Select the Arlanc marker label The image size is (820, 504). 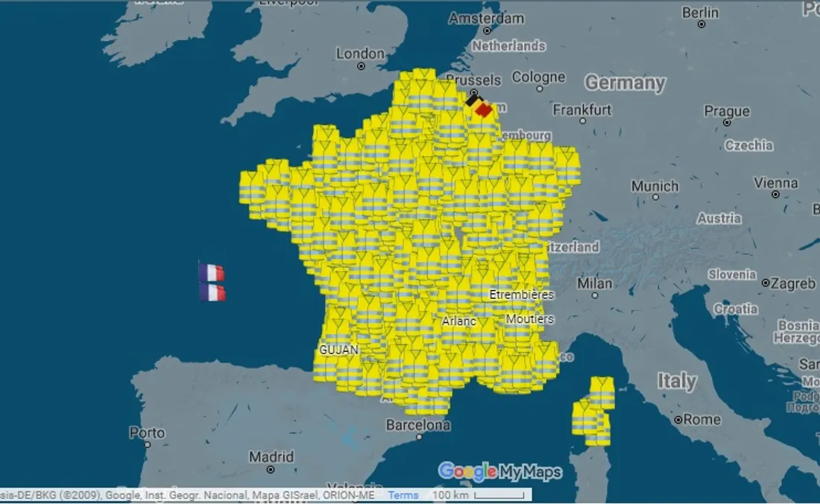point(458,321)
